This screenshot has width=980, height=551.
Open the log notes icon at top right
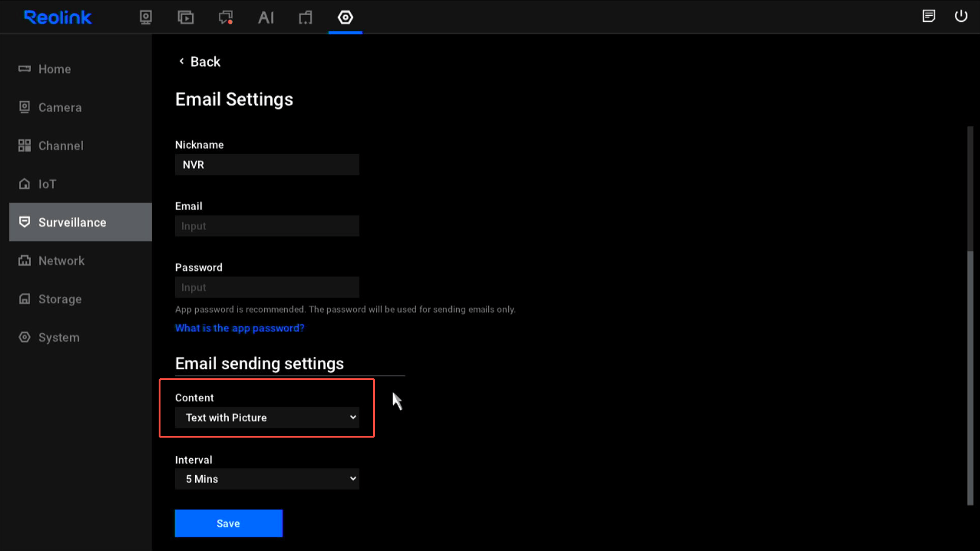(929, 16)
